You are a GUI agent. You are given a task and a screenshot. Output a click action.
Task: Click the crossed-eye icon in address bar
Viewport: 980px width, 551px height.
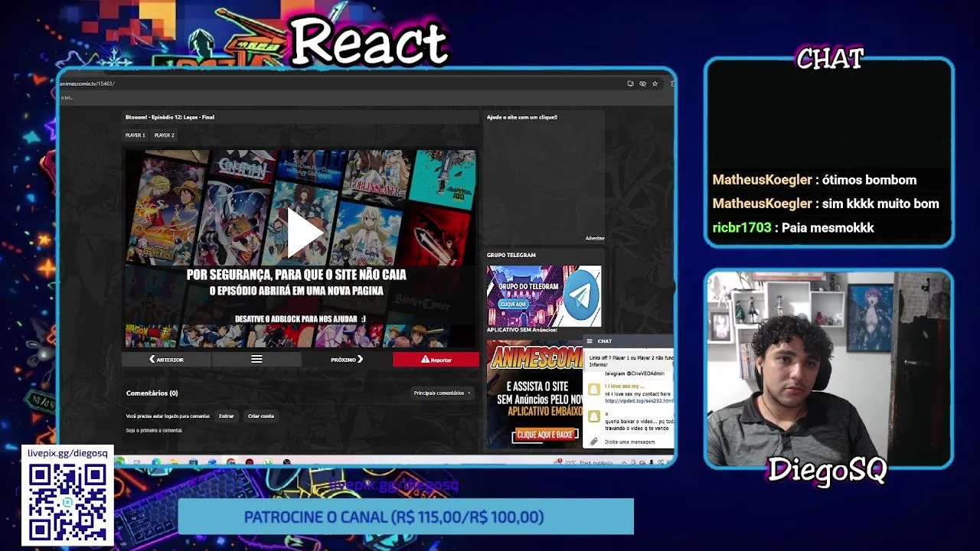(642, 83)
